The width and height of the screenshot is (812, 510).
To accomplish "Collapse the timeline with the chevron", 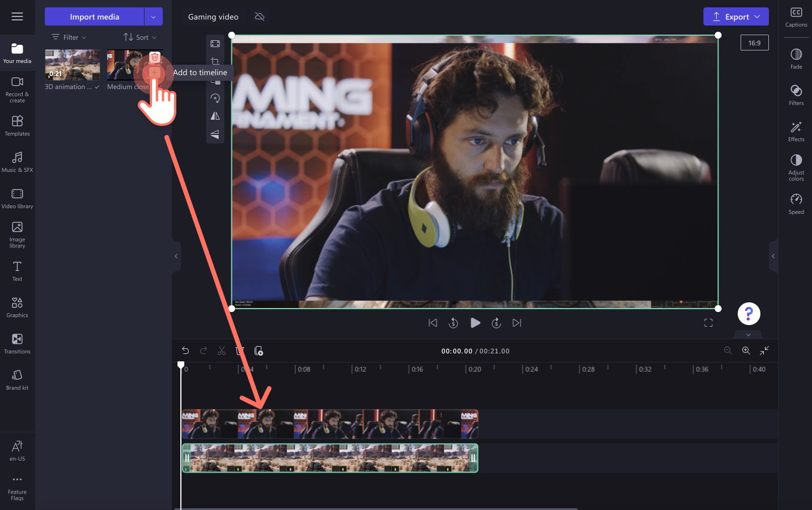I will [x=748, y=335].
